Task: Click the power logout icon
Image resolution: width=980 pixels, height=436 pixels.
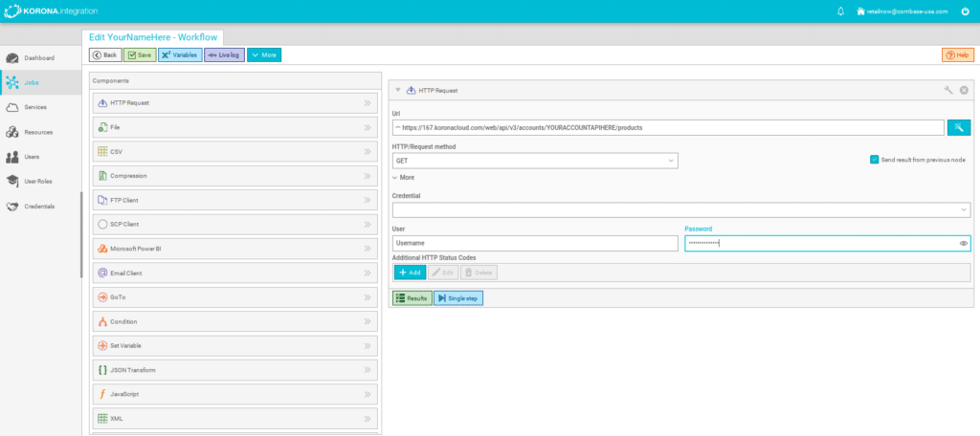Action: (965, 11)
